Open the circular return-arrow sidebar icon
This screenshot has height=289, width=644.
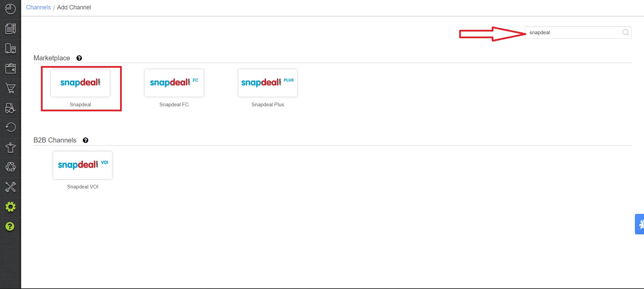click(10, 127)
